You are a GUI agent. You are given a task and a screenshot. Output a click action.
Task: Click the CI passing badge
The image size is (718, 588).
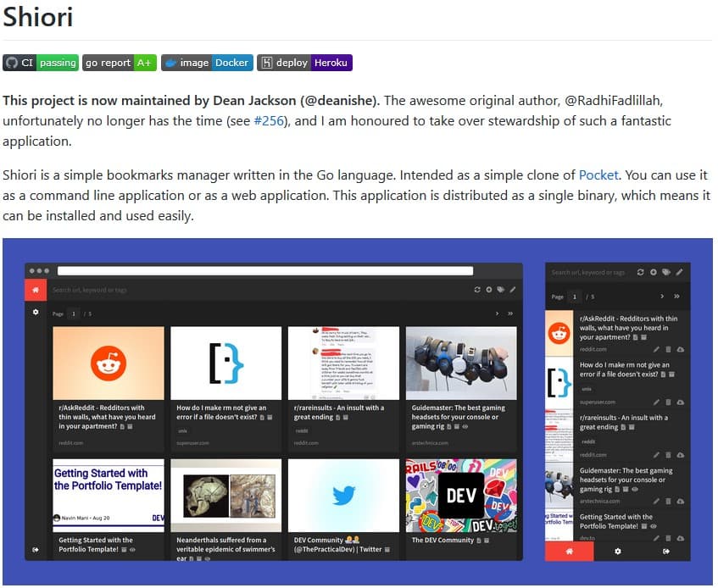tap(40, 63)
